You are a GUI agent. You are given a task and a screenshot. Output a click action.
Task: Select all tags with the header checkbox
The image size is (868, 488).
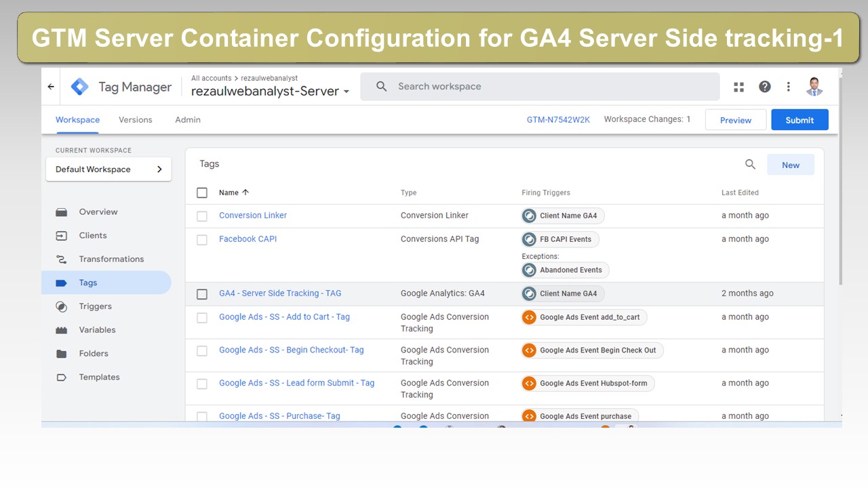pyautogui.click(x=202, y=192)
